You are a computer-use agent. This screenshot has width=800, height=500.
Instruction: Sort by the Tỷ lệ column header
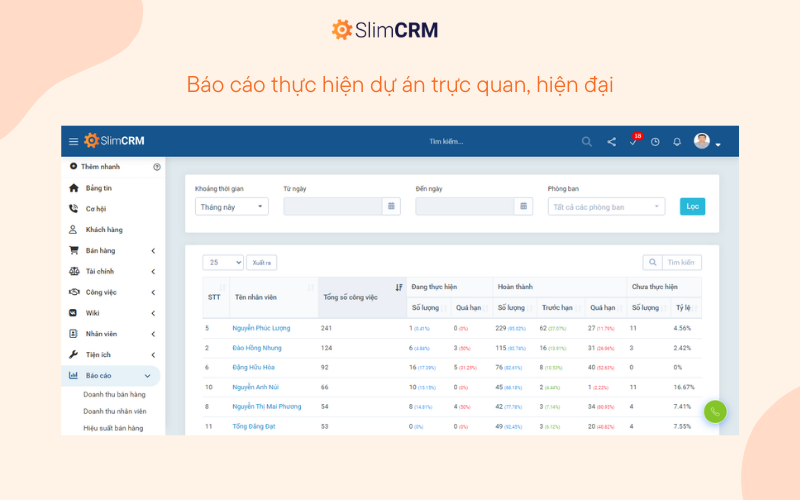coord(686,308)
